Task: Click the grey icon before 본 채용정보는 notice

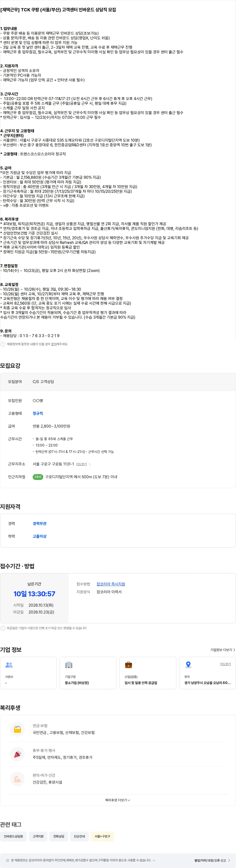Action: (x=7, y=860)
